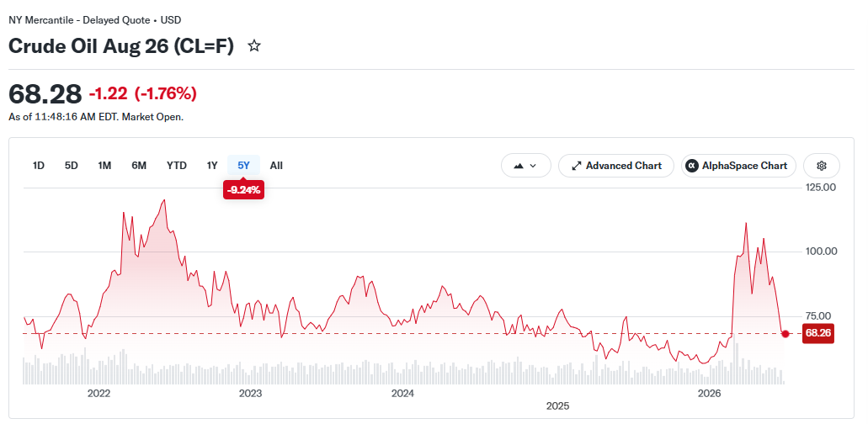The image size is (868, 424).
Task: Show All historical price data
Action: click(x=276, y=165)
